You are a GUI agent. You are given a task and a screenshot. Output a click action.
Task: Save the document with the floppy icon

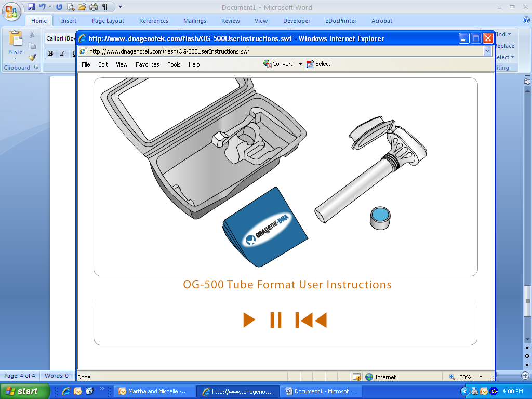click(x=31, y=6)
